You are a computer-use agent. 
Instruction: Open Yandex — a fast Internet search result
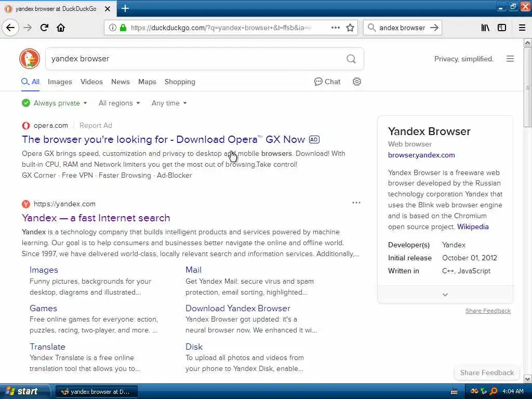pyautogui.click(x=96, y=218)
